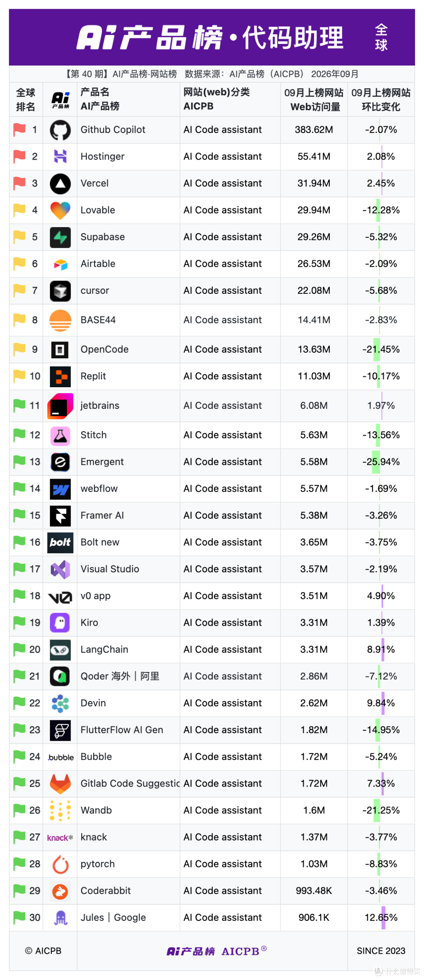424x980 pixels.
Task: Click the AICPB purple footer logo
Action: pos(217,951)
